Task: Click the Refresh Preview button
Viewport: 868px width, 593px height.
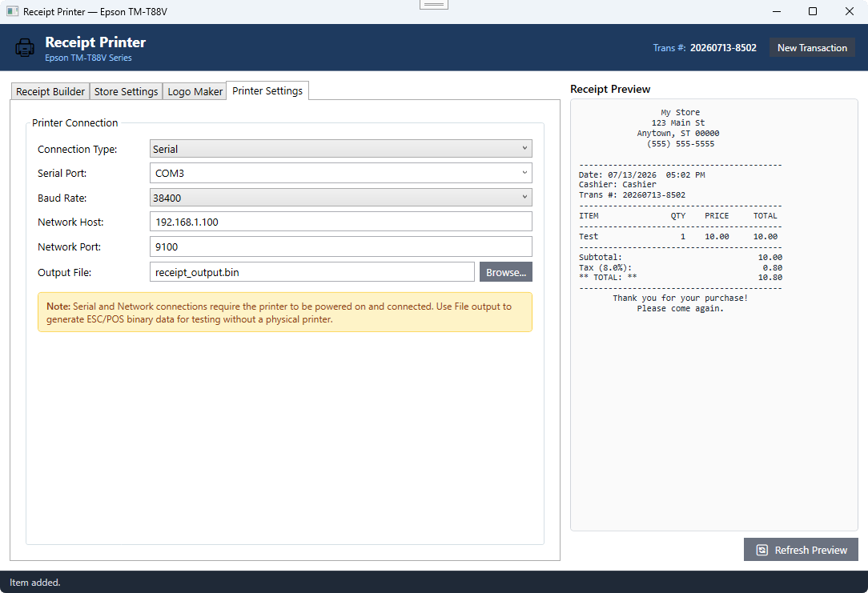Action: (801, 550)
